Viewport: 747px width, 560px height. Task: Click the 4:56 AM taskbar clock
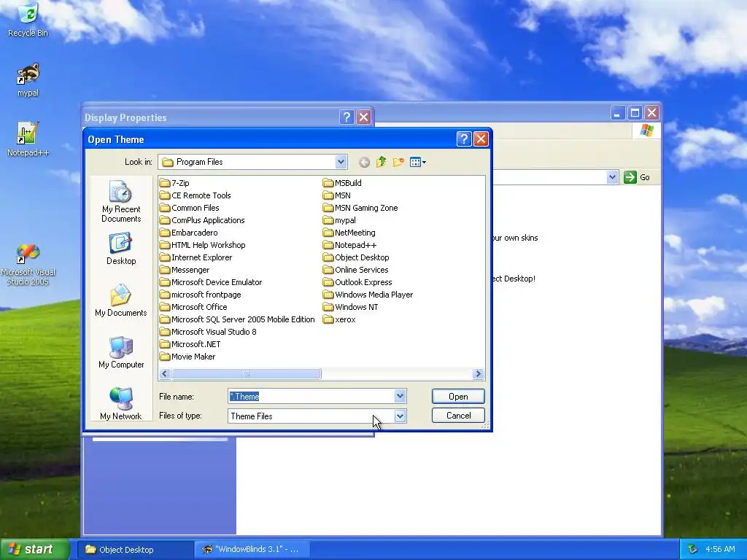[720, 549]
